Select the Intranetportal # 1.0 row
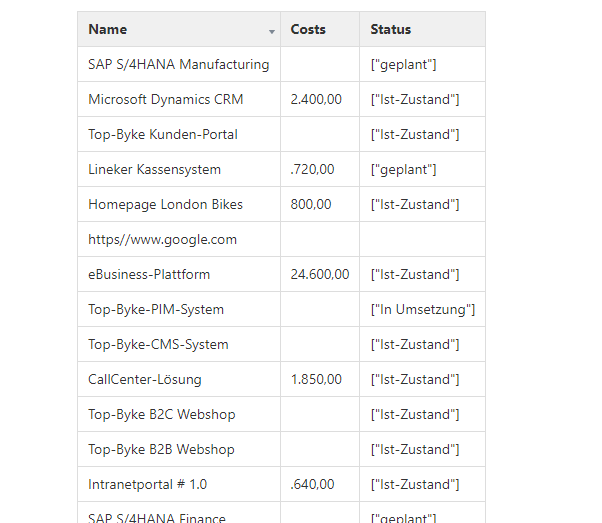 [x=147, y=484]
